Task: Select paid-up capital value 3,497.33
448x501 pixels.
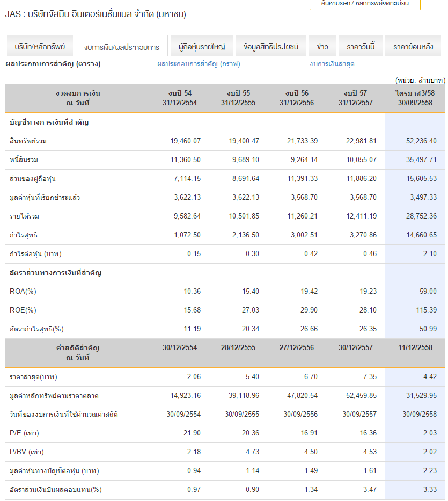Action: point(423,198)
